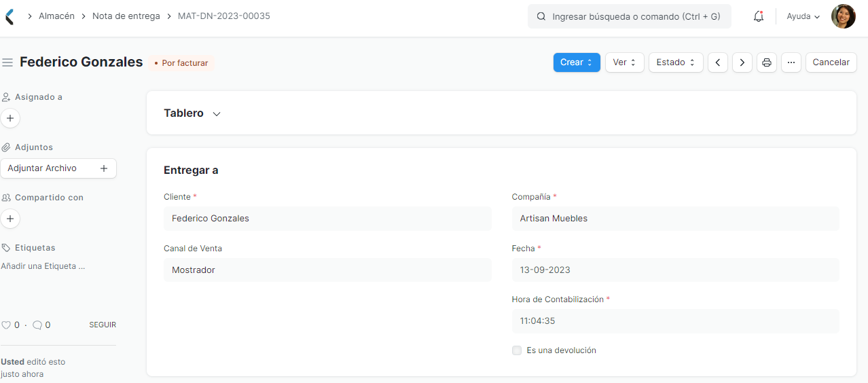Open the notifications bell
The width and height of the screenshot is (868, 383).
pos(759,16)
